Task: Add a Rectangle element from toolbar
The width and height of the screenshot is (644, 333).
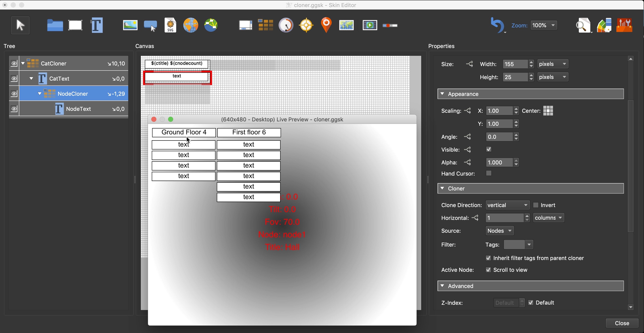Action: (75, 25)
